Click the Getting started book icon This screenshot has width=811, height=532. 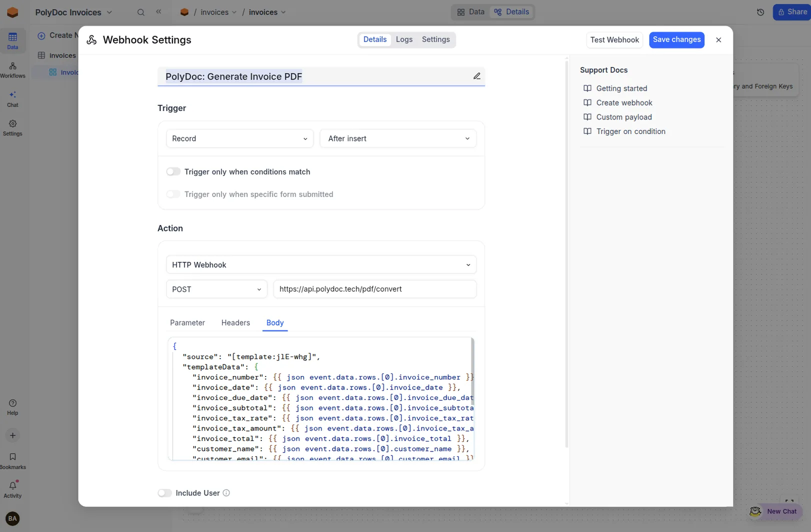click(587, 88)
